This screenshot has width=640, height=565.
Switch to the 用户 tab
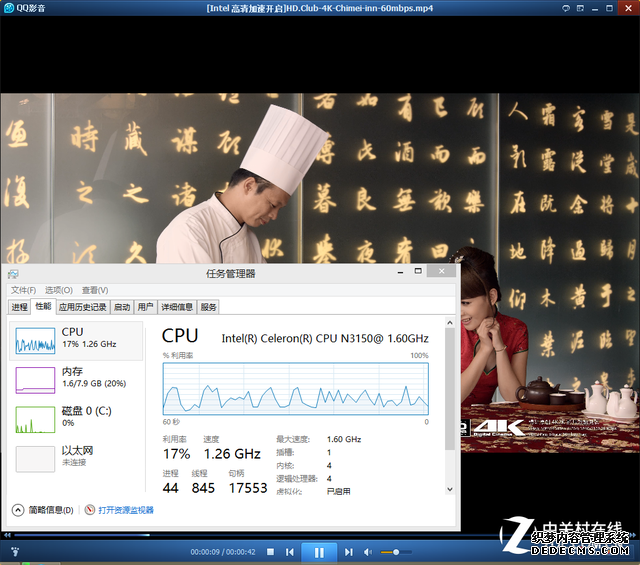[145, 307]
